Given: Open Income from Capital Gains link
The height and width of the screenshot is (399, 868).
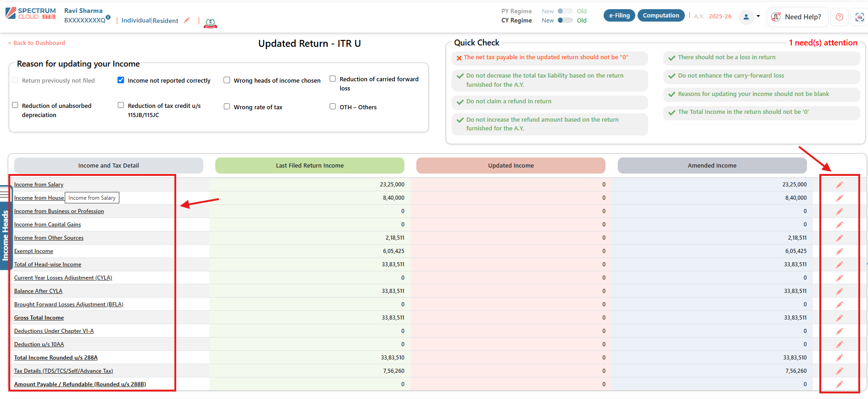Looking at the screenshot, I should 47,225.
